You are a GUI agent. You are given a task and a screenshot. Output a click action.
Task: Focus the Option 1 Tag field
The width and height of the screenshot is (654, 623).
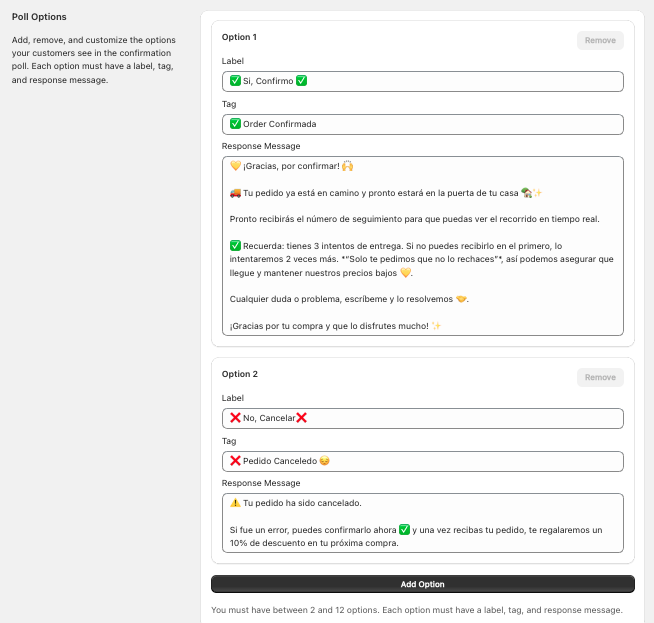tap(450, 124)
